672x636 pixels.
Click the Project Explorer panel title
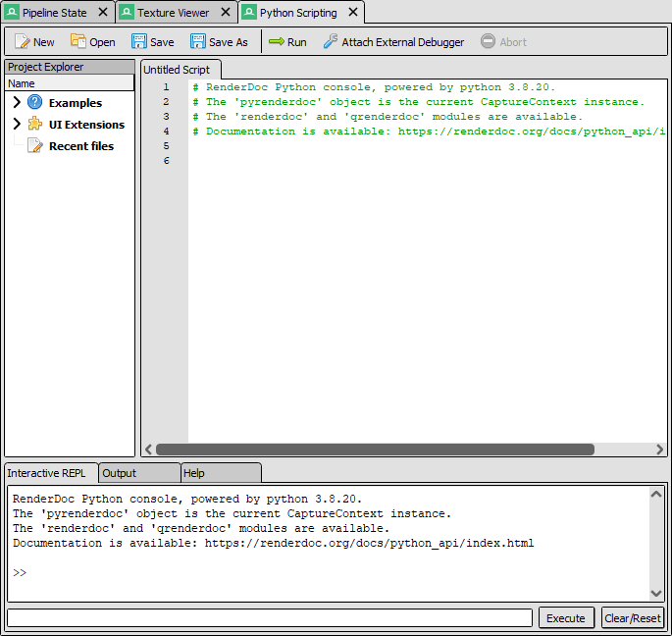click(70, 67)
